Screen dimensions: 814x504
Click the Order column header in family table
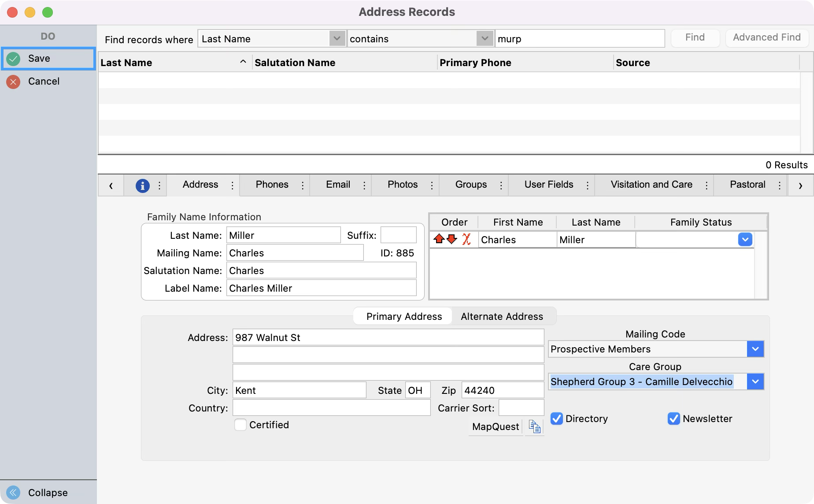point(454,222)
